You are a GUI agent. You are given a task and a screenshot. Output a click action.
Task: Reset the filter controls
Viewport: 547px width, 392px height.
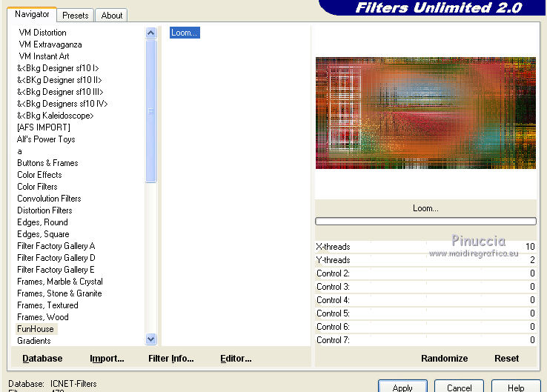(506, 359)
